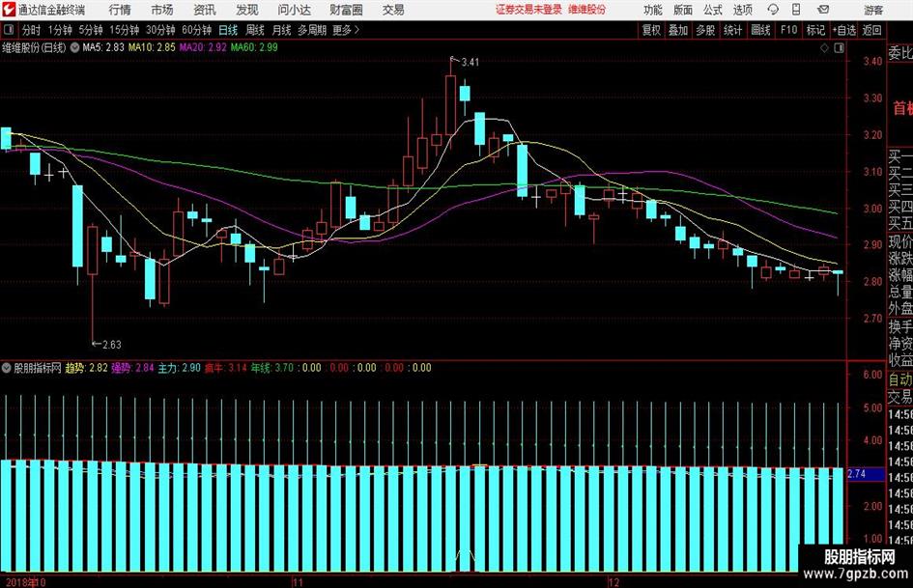Image resolution: width=913 pixels, height=588 pixels.
Task: Open the 资讯 menu
Action: click(205, 10)
